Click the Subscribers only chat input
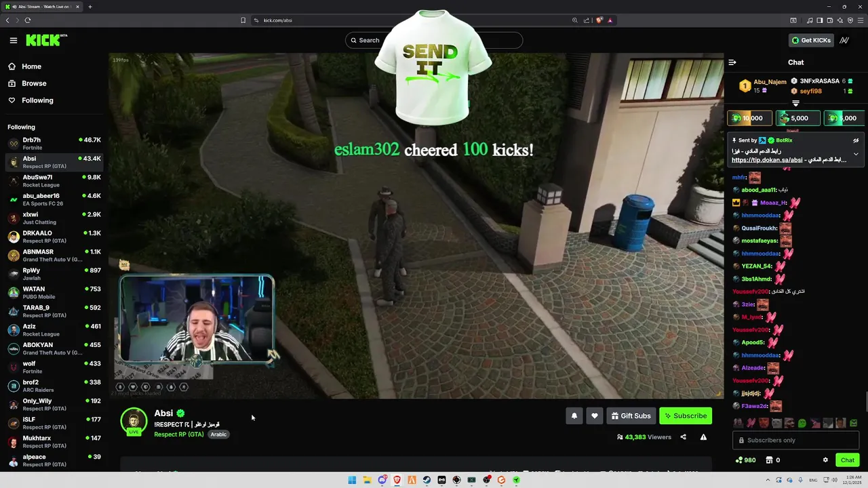 pos(796,441)
